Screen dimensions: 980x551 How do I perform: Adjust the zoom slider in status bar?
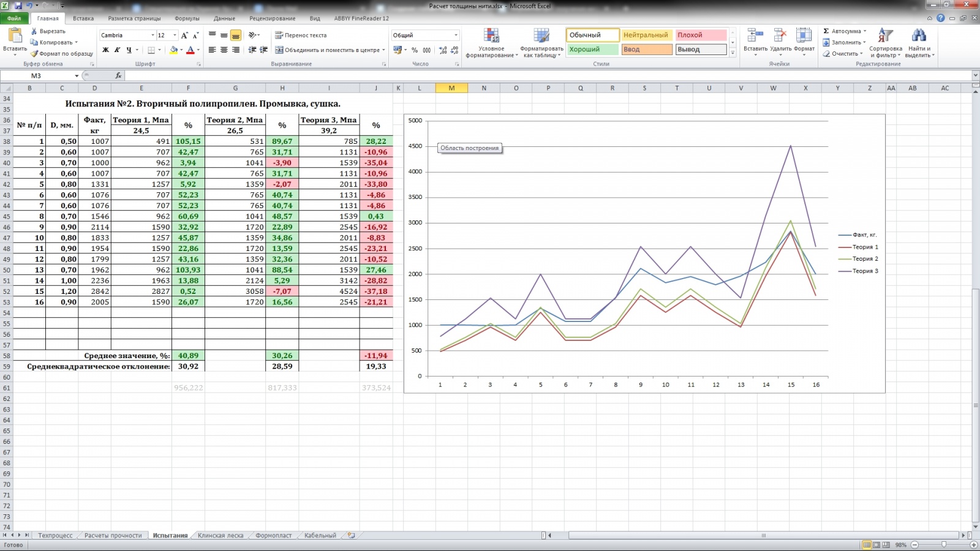tap(944, 545)
